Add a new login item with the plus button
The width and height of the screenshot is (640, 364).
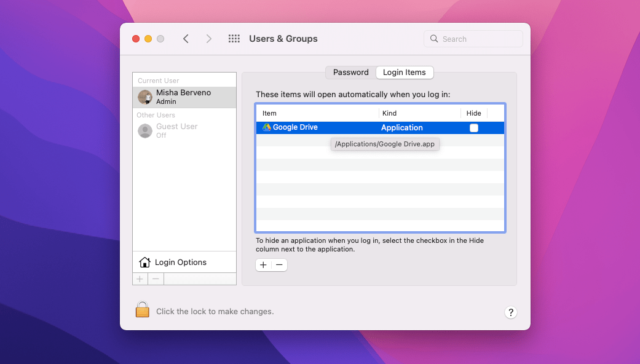click(x=263, y=265)
